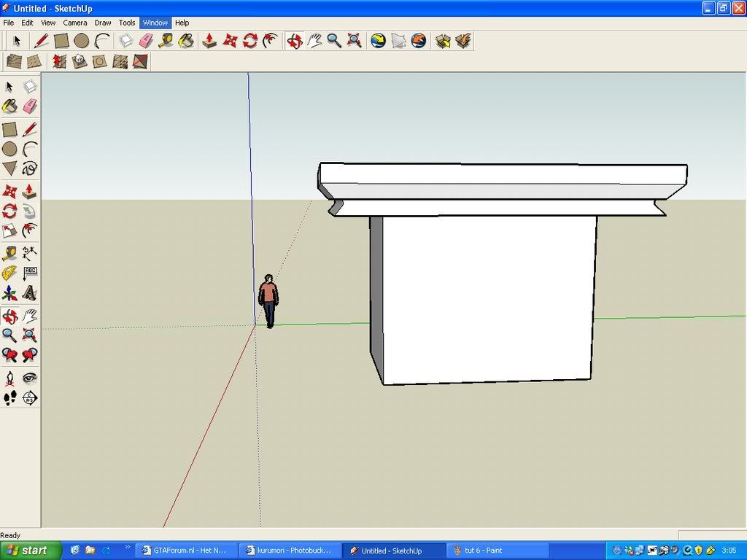Click the human scale figure in the model

coord(268,301)
